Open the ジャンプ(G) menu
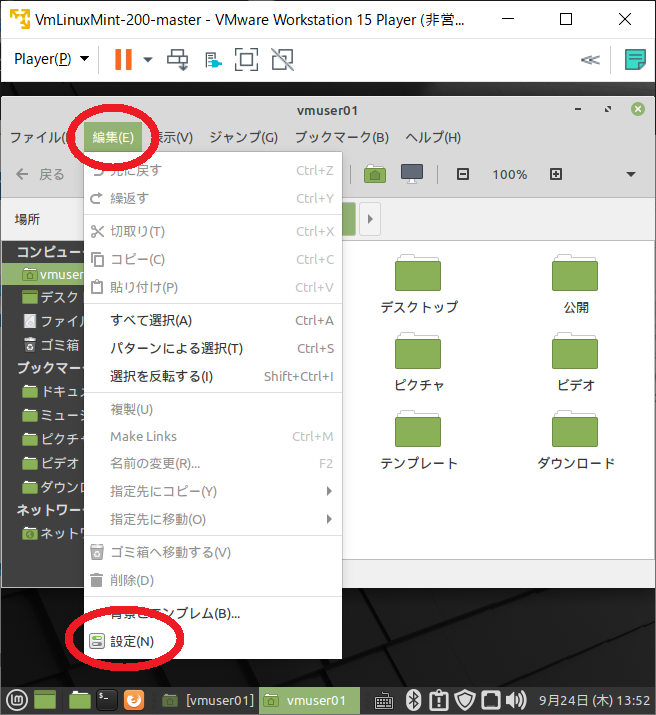The height and width of the screenshot is (715, 656). (243, 137)
